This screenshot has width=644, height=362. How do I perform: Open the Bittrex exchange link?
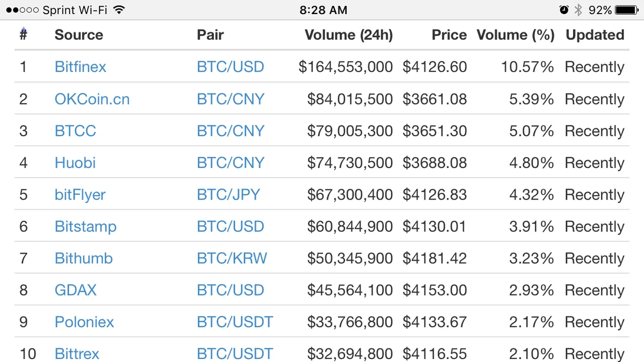pyautogui.click(x=77, y=353)
